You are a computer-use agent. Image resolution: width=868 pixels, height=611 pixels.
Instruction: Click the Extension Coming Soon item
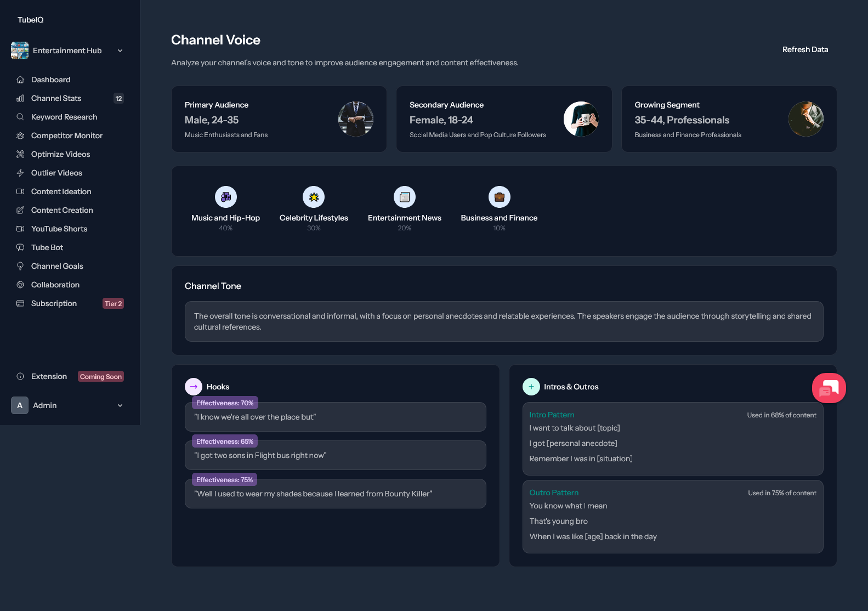(70, 376)
